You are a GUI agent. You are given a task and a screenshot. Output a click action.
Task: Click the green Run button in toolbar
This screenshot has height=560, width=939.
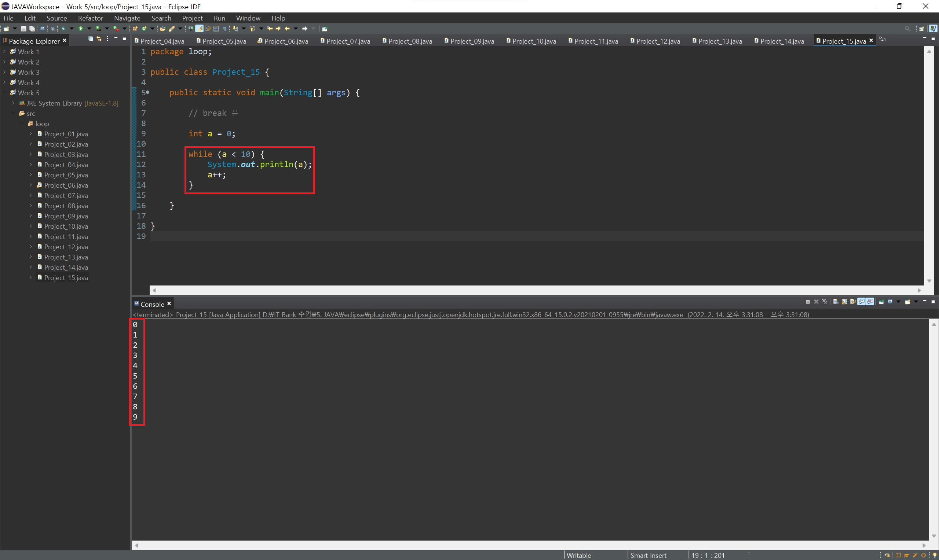point(80,29)
